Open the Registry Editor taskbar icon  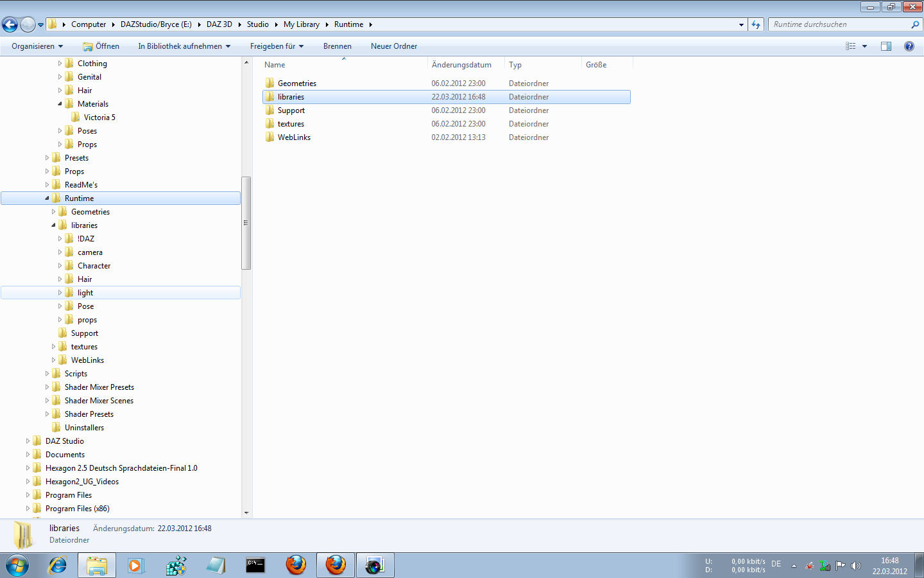click(176, 565)
